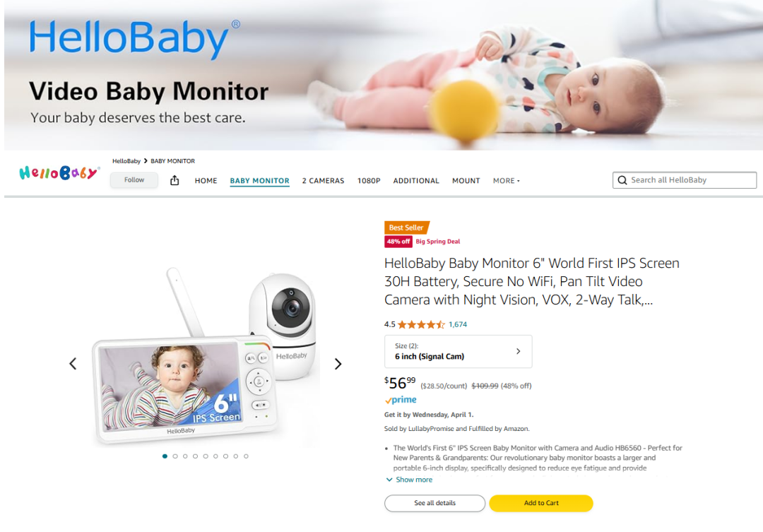Viewport: 763px width, 532px height.
Task: Expand description with Show more
Action: pos(409,480)
